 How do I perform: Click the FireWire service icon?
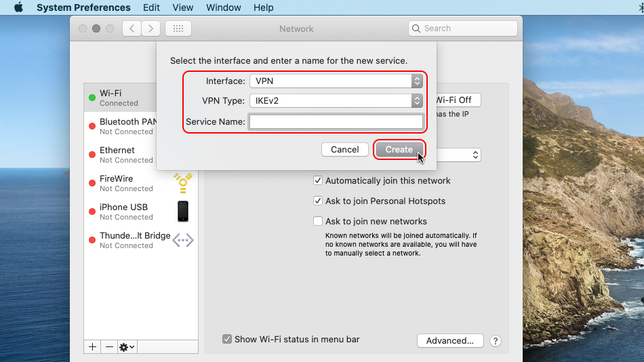[182, 182]
